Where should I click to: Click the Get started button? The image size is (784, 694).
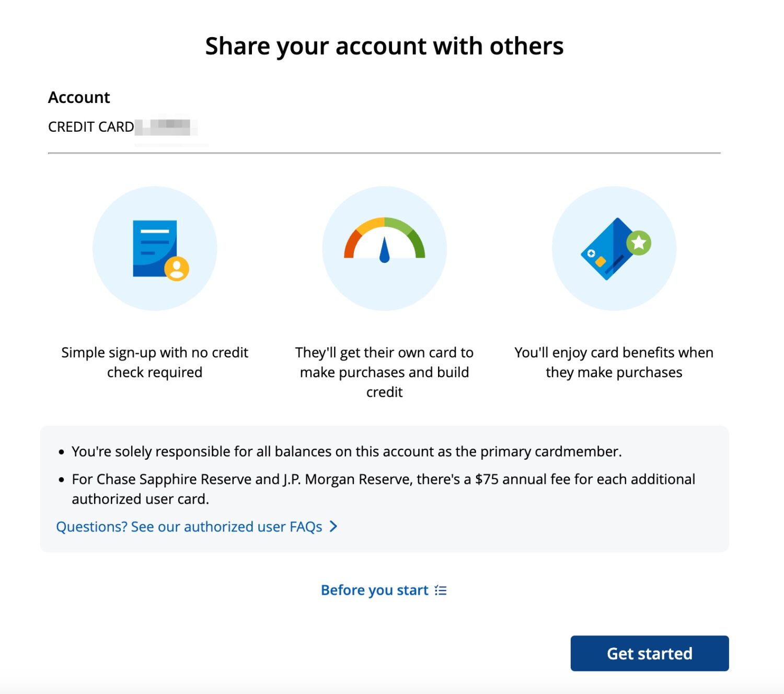click(x=649, y=653)
